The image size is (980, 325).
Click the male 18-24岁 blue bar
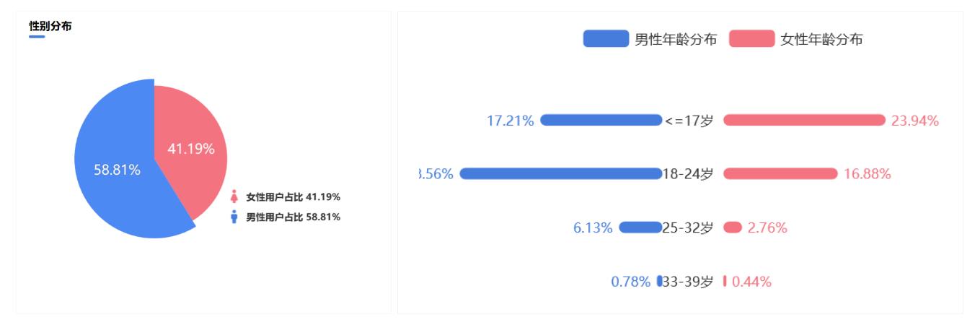[560, 173]
